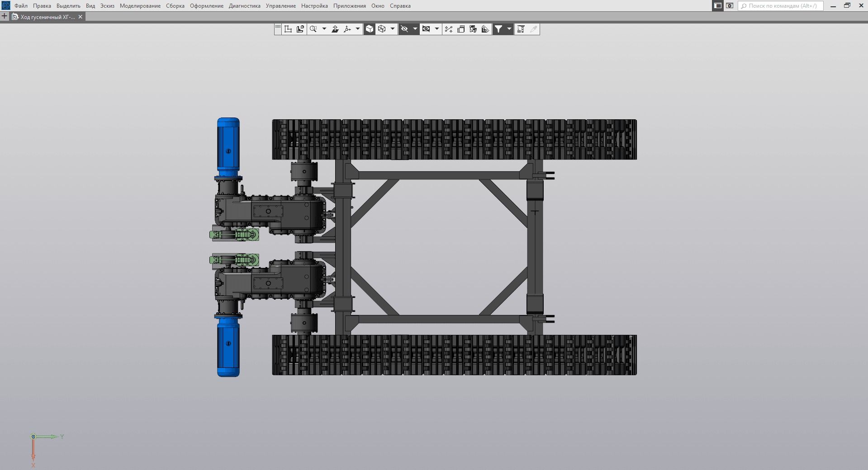The width and height of the screenshot is (868, 470).
Task: Click the window settings gear icon
Action: (x=730, y=6)
